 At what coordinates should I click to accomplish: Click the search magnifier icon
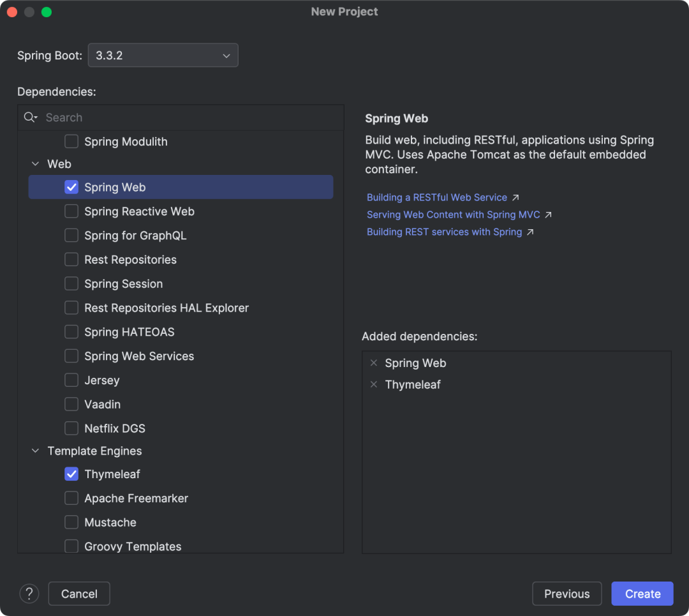point(31,117)
